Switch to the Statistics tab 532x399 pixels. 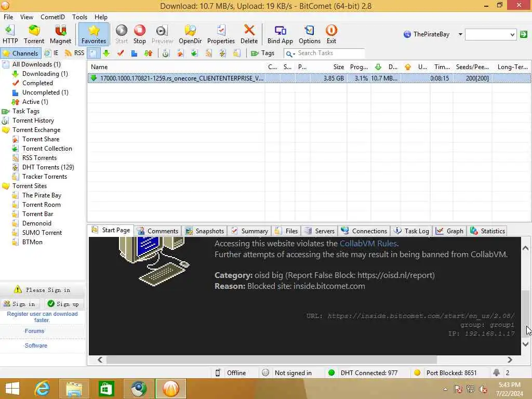(x=487, y=231)
